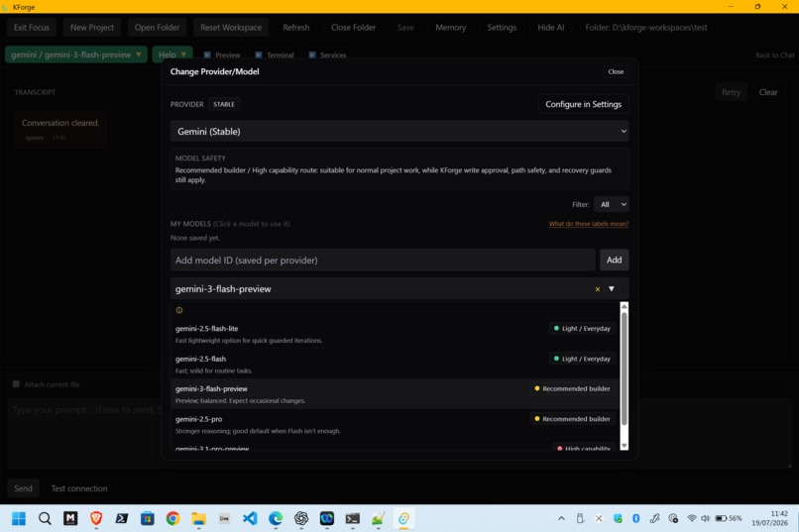This screenshot has width=799, height=532.
Task: Open Wi-Fi network tray icon
Action: [x=692, y=518]
